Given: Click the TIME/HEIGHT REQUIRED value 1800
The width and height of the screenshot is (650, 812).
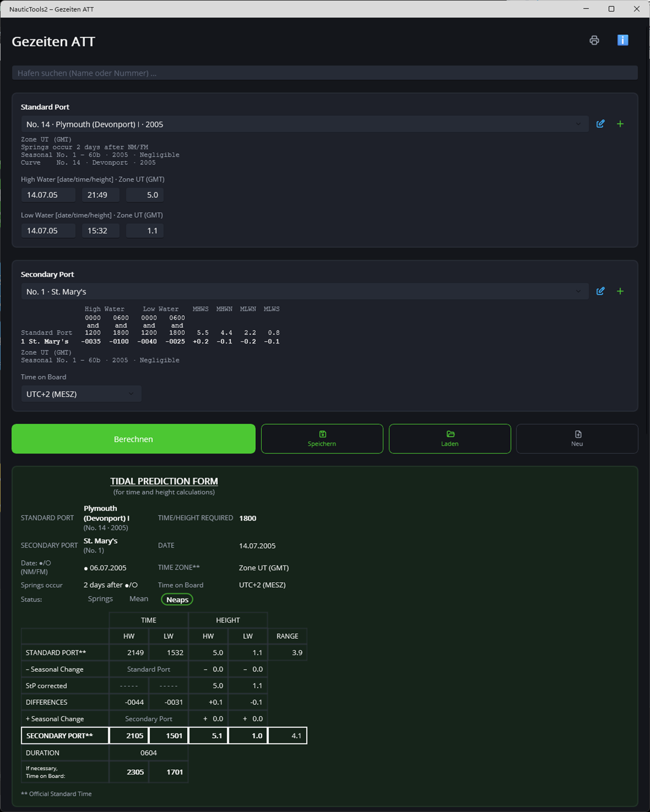Looking at the screenshot, I should point(247,518).
